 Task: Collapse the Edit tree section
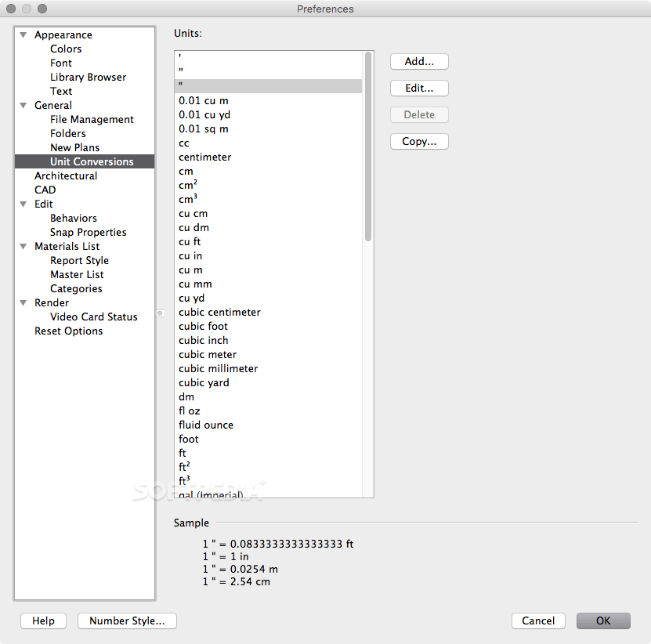click(24, 204)
